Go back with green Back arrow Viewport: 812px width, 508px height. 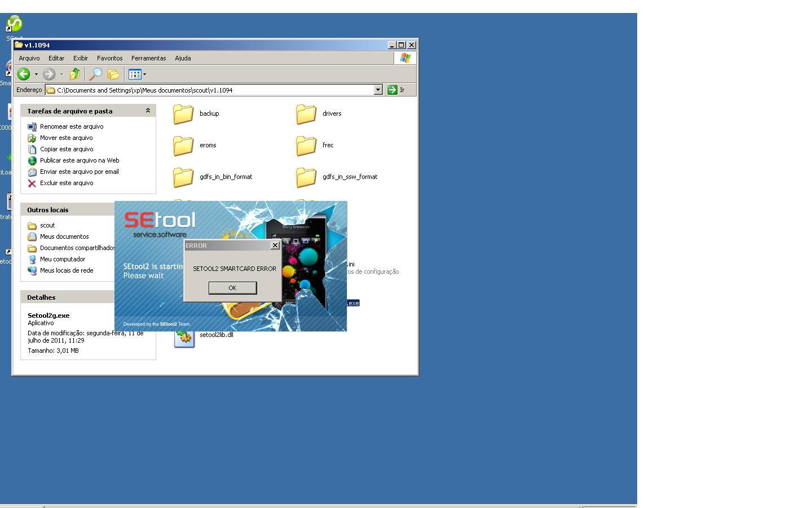(x=24, y=74)
